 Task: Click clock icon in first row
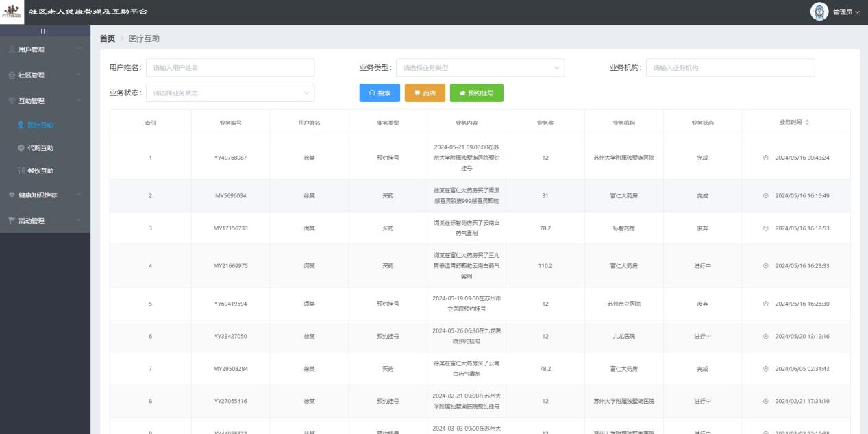pos(765,158)
